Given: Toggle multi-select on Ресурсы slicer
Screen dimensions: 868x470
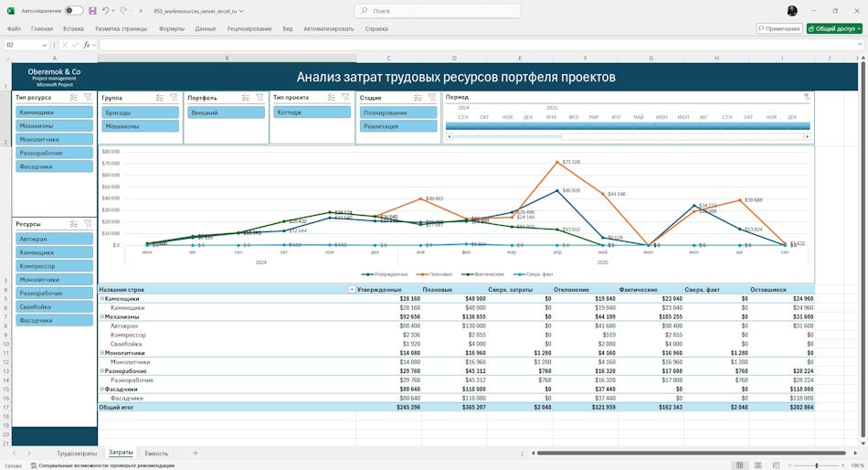Looking at the screenshot, I should (74, 224).
